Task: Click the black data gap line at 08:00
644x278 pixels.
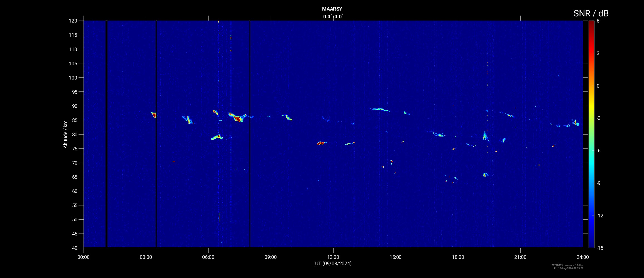Action: click(250, 134)
